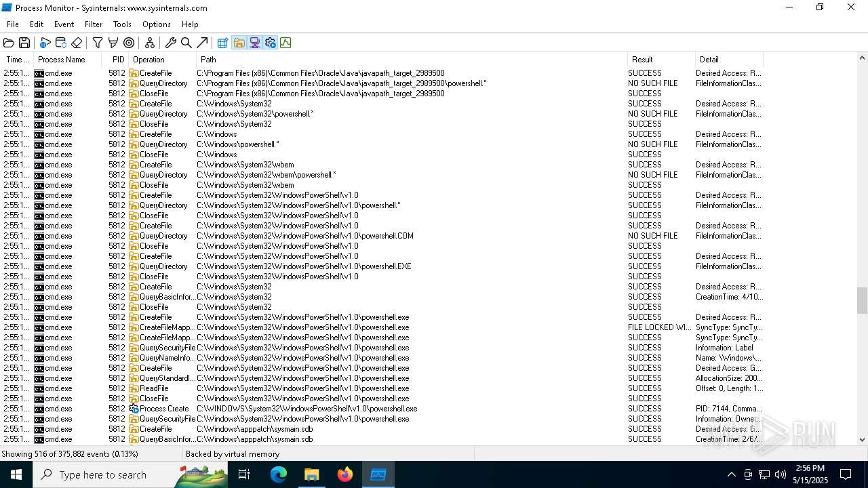Image resolution: width=868 pixels, height=488 pixels.
Task: Click the Process Name column header
Action: pos(68,60)
